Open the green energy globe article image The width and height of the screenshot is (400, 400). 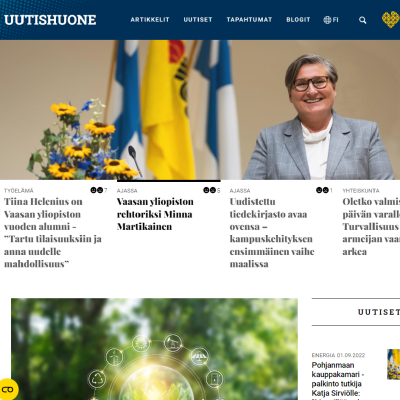pos(154,349)
